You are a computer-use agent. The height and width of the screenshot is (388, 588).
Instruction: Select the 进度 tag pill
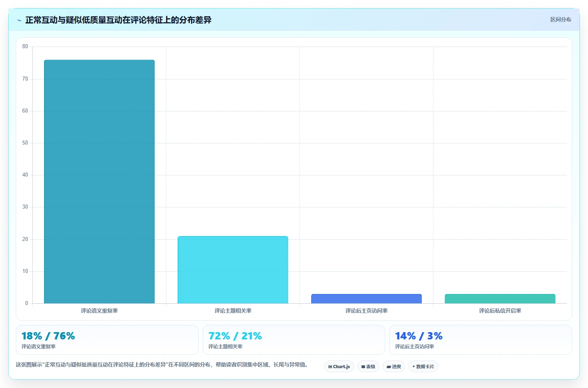tap(394, 367)
